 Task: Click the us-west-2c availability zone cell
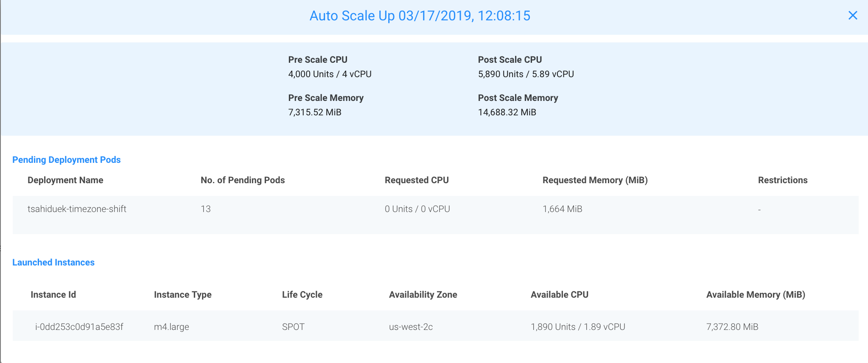411,327
